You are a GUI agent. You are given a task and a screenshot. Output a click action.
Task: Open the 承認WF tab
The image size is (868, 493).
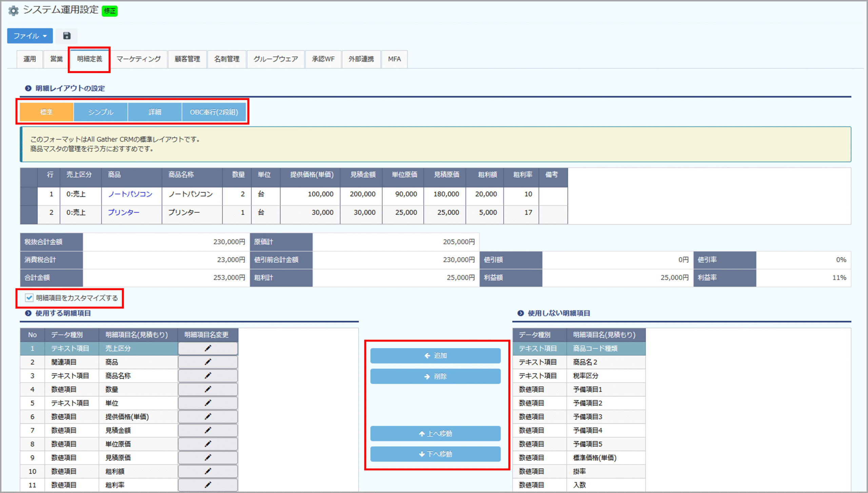click(323, 59)
